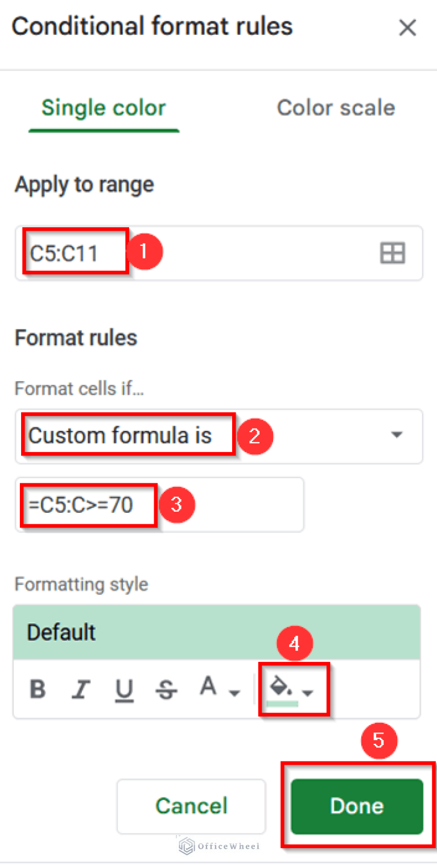Screen dimensions: 437x868
Task: Switch to the Single color tab
Action: tap(104, 108)
